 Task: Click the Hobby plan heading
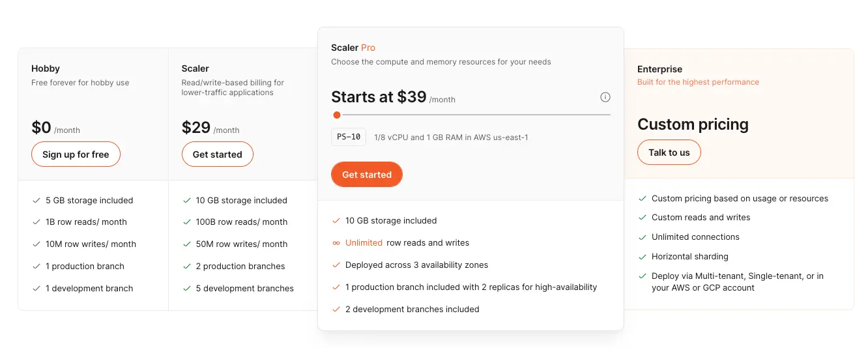(46, 68)
